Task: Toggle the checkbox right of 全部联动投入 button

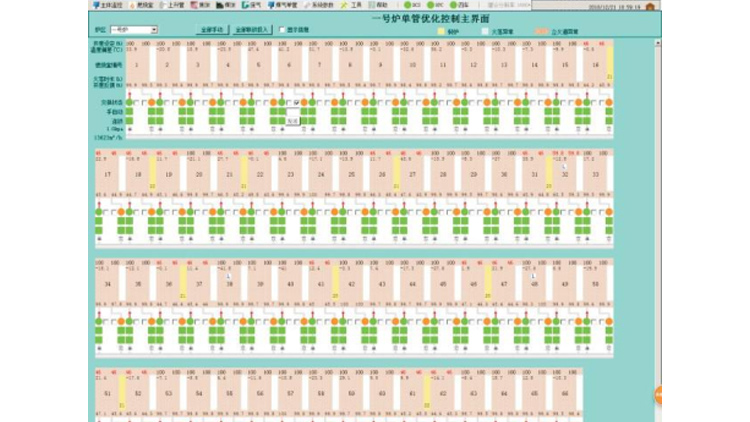Action: [x=281, y=30]
